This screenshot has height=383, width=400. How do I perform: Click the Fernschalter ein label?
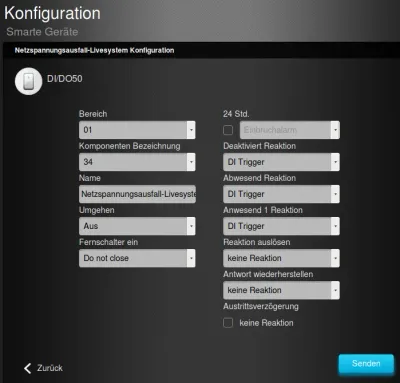(x=108, y=242)
